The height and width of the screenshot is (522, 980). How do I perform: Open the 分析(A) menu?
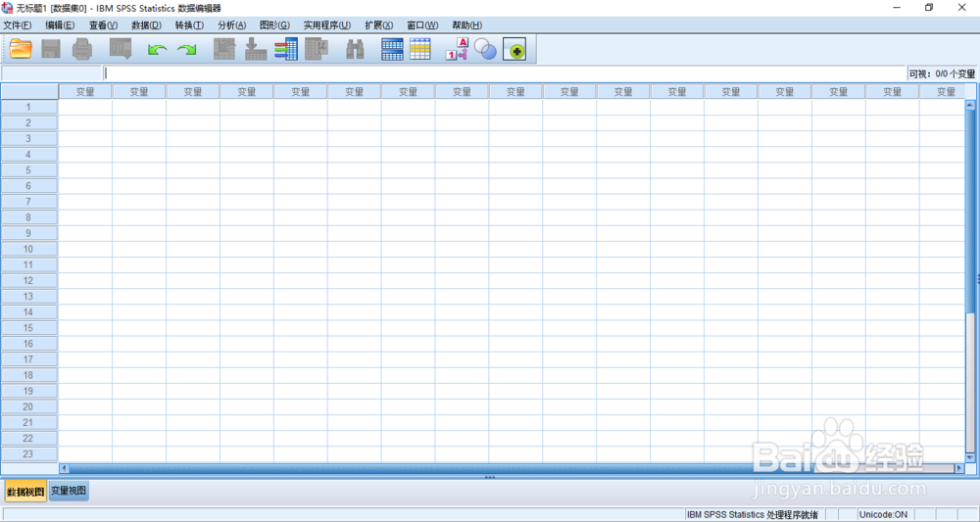coord(232,25)
